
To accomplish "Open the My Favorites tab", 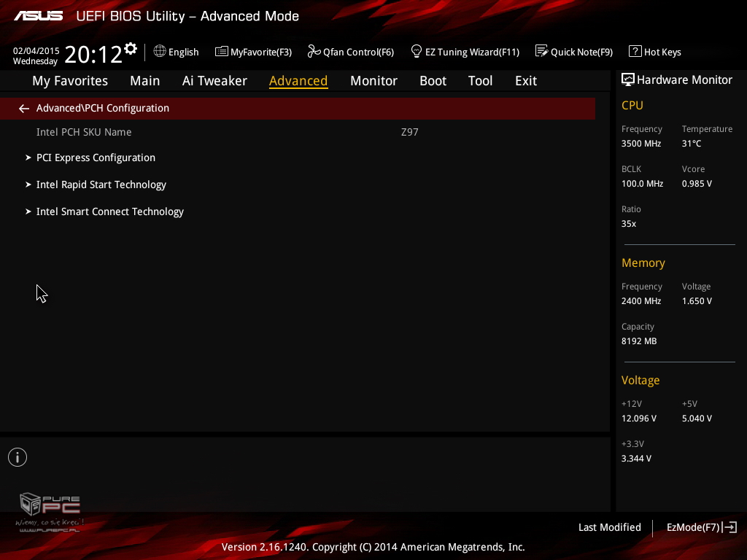I will (70, 81).
